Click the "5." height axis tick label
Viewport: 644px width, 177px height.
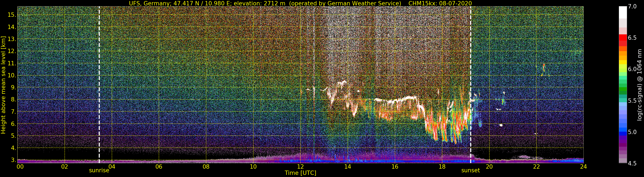[x=13, y=136]
